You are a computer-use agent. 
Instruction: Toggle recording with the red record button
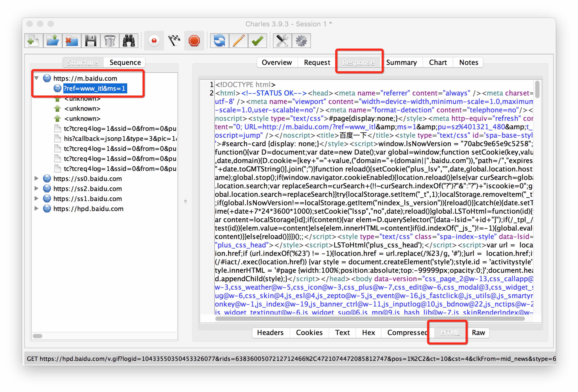(154, 40)
